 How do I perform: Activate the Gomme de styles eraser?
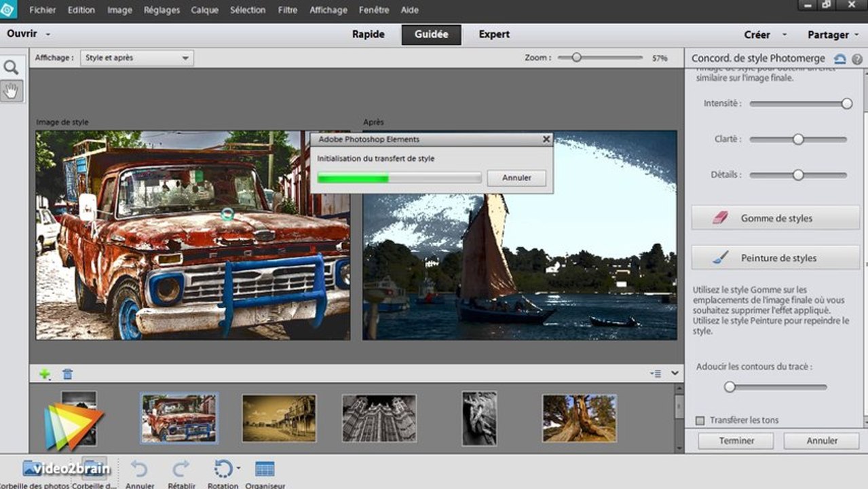click(775, 218)
